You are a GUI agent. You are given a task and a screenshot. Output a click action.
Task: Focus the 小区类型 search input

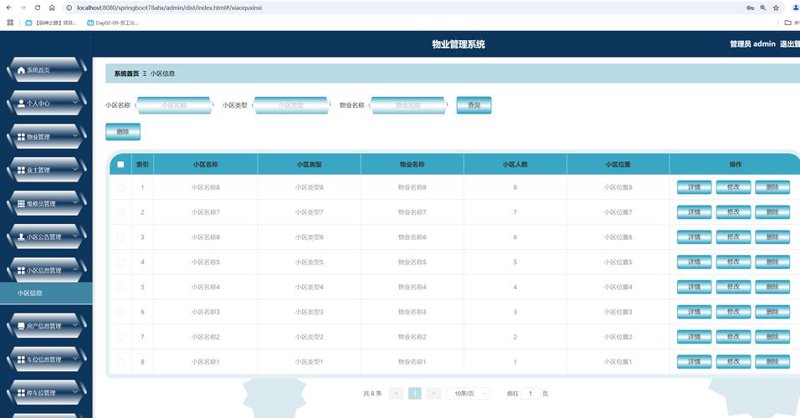coord(291,105)
